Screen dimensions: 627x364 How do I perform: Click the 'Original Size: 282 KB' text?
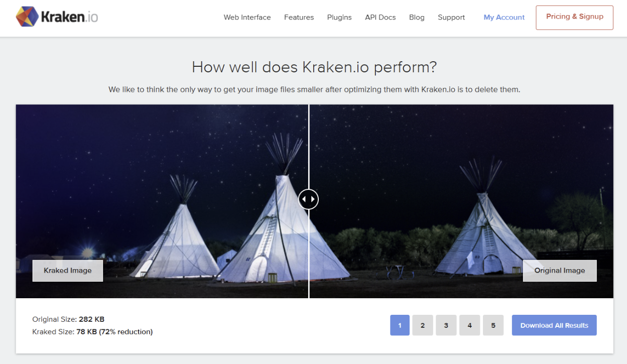click(x=68, y=319)
